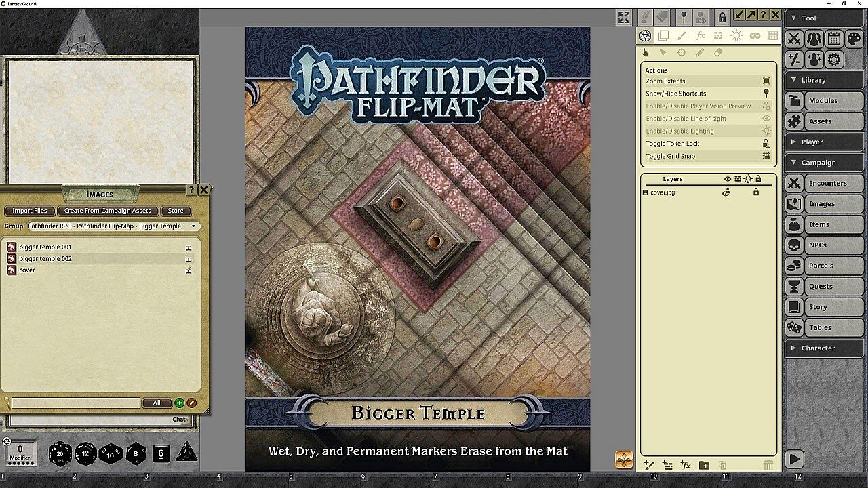868x488 pixels.
Task: Open the Party Sheet people icon
Action: point(814,39)
